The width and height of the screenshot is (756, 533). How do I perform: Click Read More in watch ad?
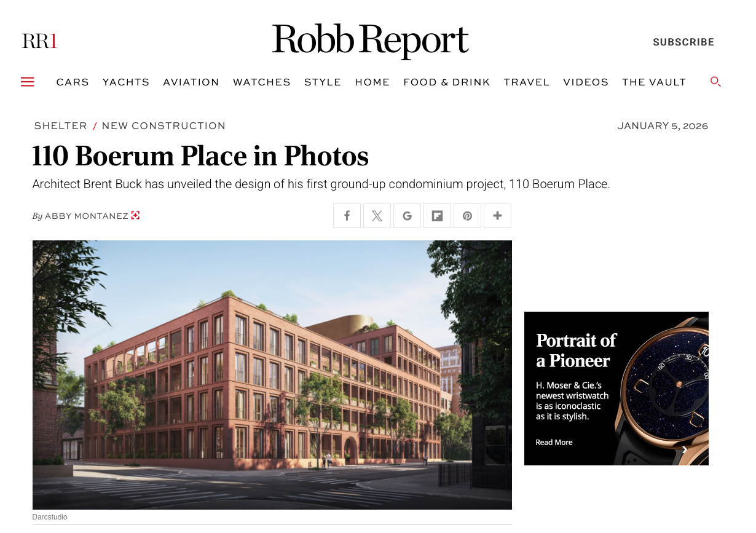pyautogui.click(x=554, y=442)
